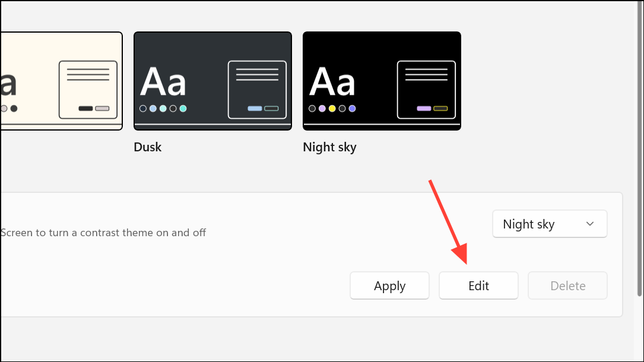Click the Night sky label below its thumbnail
The width and height of the screenshot is (644, 362).
[330, 147]
